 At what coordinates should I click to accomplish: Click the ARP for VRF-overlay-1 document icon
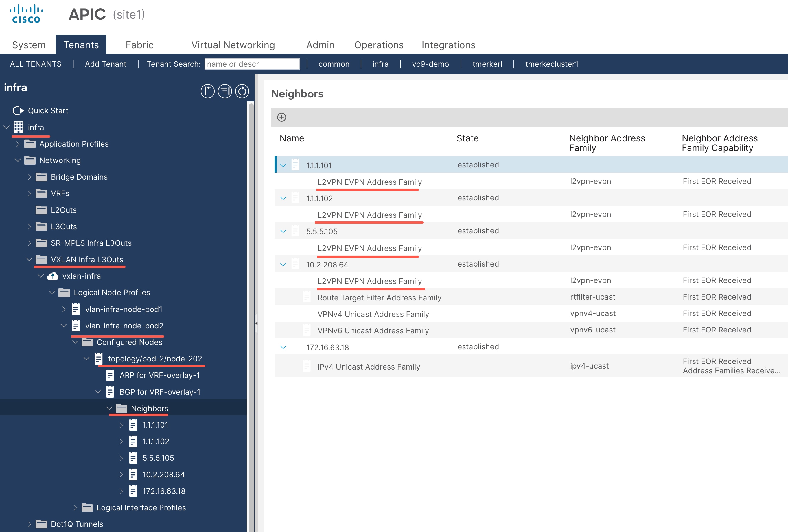(x=110, y=376)
